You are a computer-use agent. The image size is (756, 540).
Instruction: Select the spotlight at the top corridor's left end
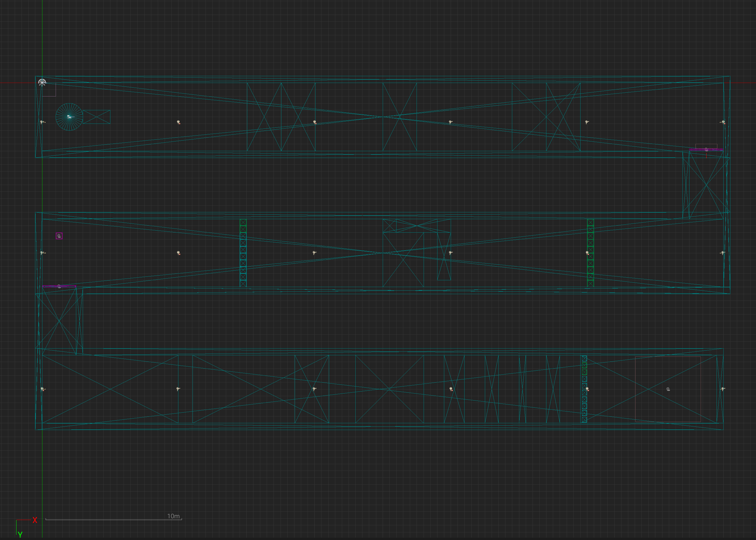(42, 122)
